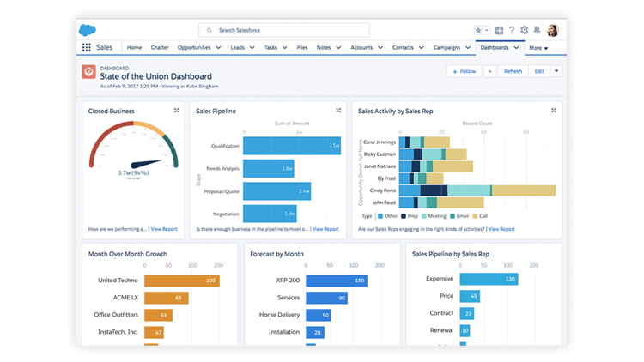Click the ACME LX 65 bar
The width and height of the screenshot is (644, 362).
coord(167,298)
